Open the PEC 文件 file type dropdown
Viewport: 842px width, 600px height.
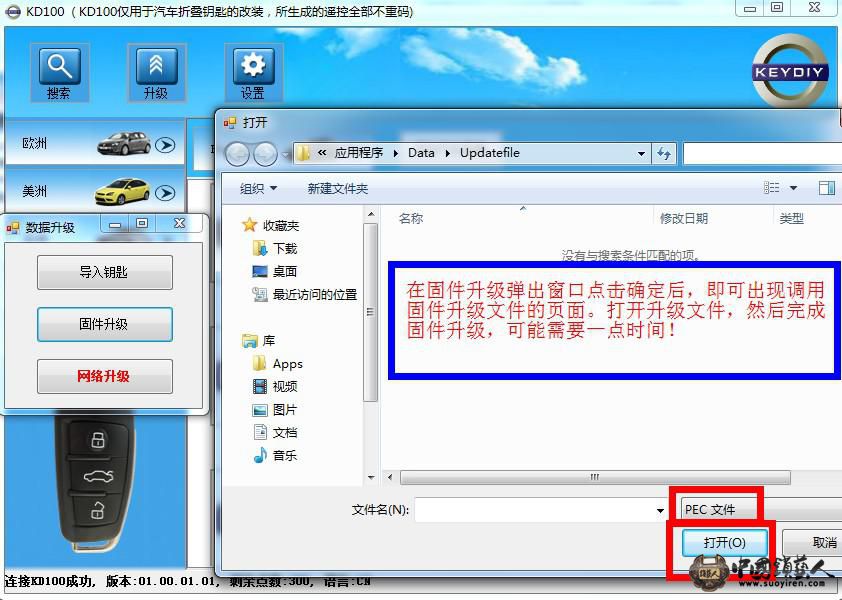pos(760,509)
